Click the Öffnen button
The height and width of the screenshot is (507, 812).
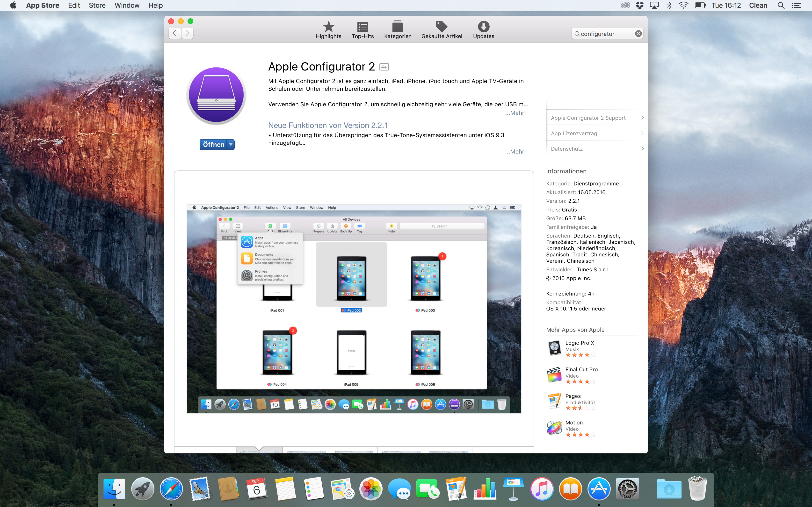(x=213, y=145)
